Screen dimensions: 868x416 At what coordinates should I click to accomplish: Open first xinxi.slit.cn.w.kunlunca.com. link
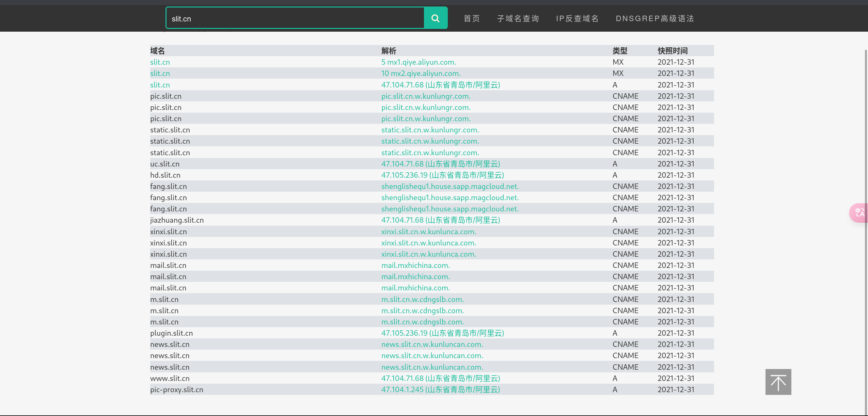(428, 231)
